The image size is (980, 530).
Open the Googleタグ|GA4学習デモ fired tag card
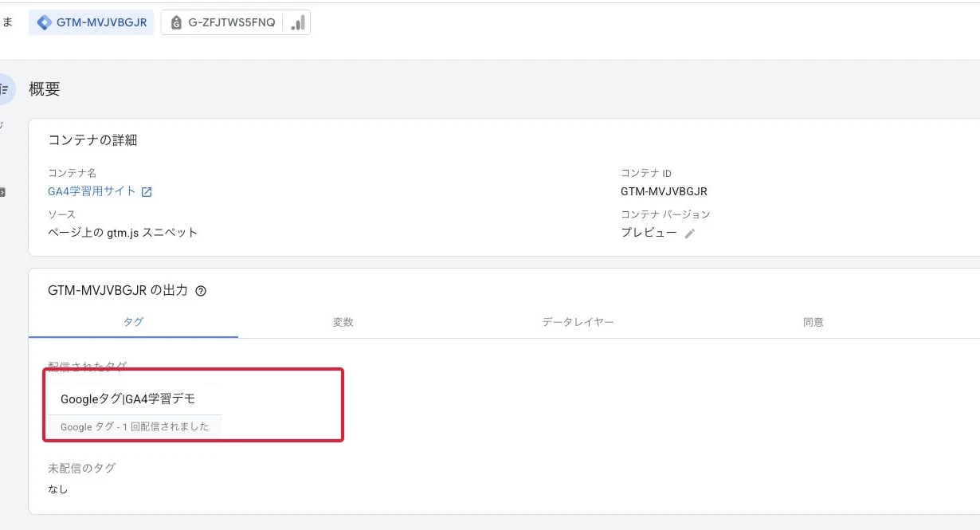tap(135, 410)
